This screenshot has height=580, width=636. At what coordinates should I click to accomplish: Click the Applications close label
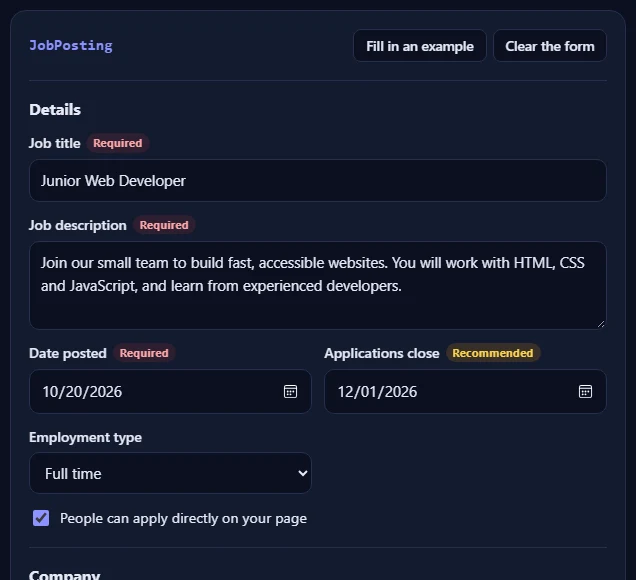(382, 353)
